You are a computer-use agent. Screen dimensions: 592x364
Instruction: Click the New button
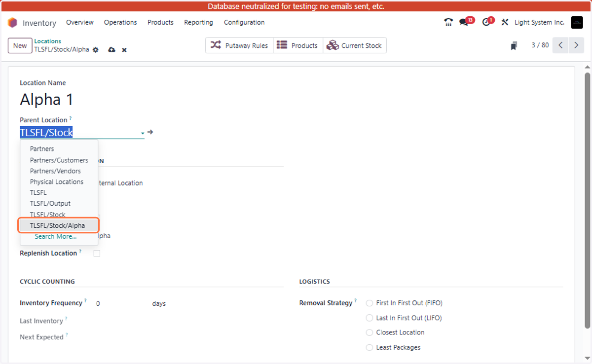(x=20, y=45)
